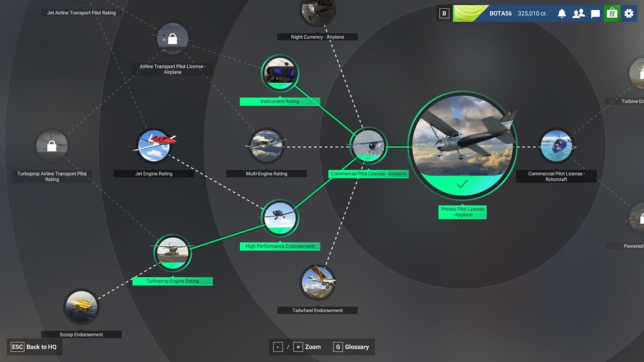The height and width of the screenshot is (362, 644).
Task: Click the Jet Engine Rating label
Action: pyautogui.click(x=154, y=174)
